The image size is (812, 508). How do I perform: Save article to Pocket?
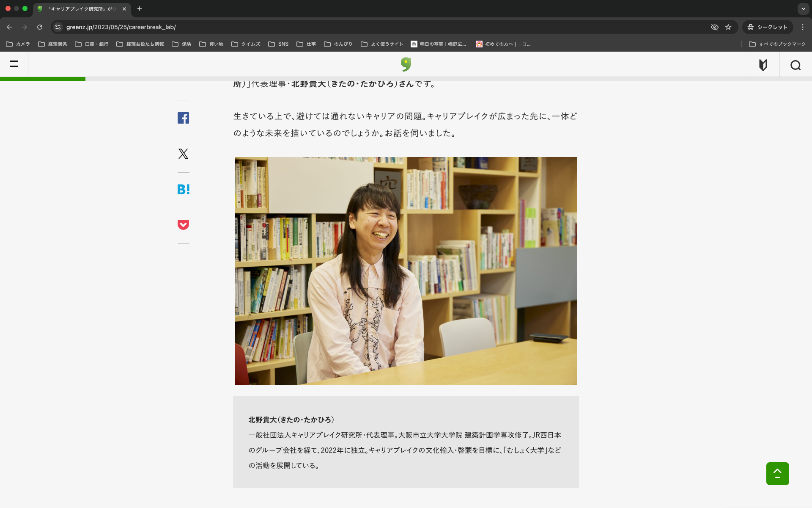click(183, 225)
